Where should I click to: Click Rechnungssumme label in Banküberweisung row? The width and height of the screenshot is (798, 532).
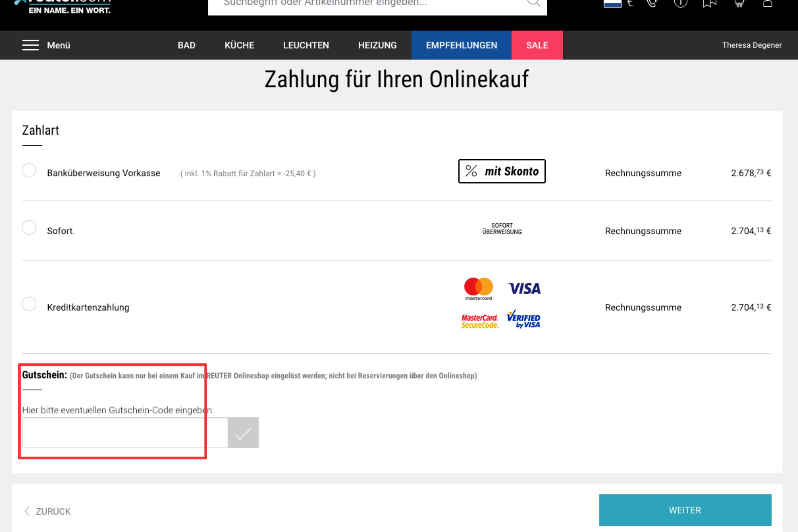[643, 173]
